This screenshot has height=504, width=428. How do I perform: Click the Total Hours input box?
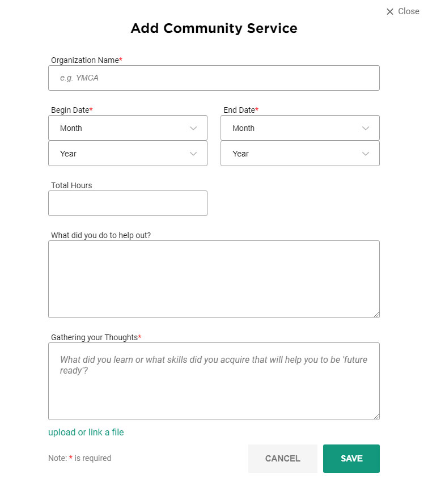point(128,203)
